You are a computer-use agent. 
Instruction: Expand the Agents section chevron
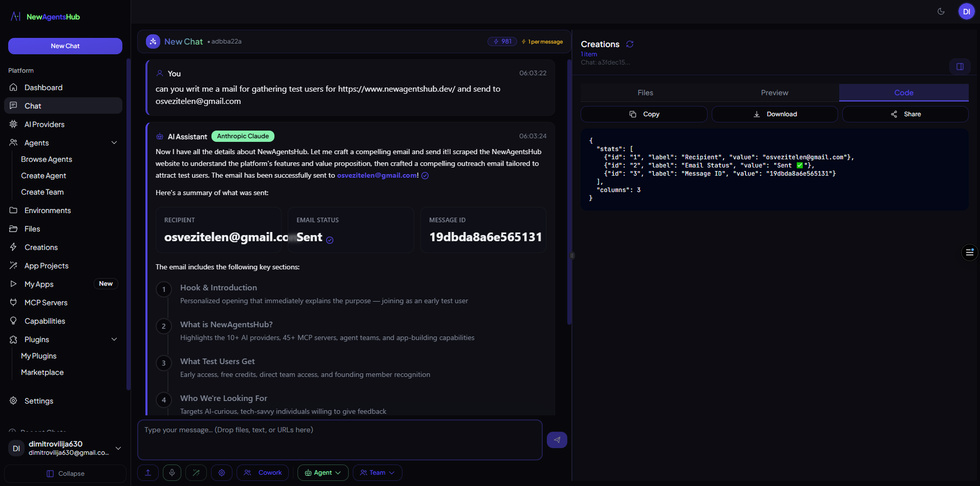(x=114, y=143)
